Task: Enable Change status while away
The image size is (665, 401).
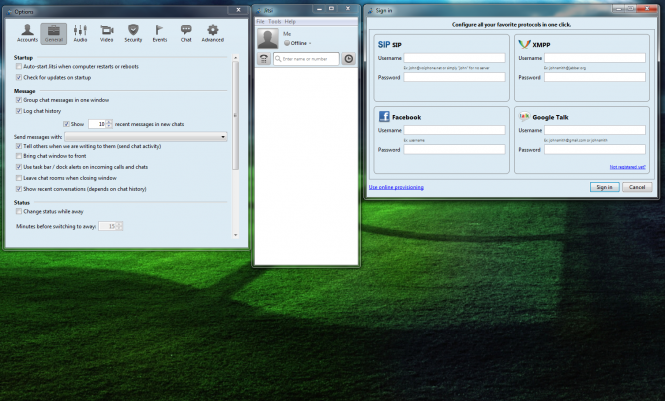Action: 19,212
